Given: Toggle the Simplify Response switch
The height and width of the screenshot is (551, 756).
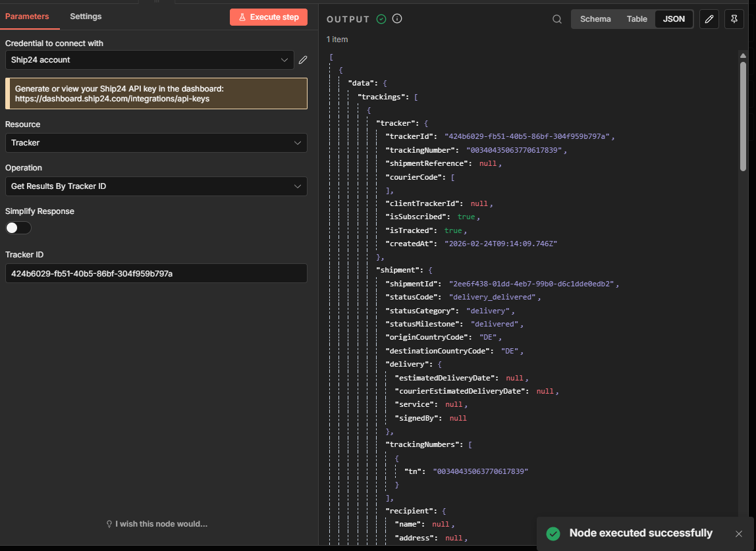Looking at the screenshot, I should click(x=18, y=228).
